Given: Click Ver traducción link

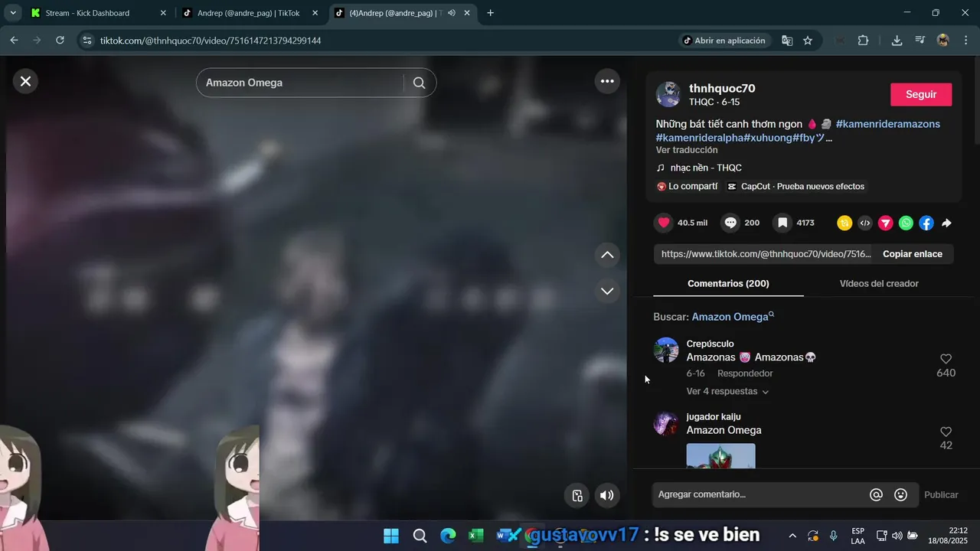Looking at the screenshot, I should 687,150.
